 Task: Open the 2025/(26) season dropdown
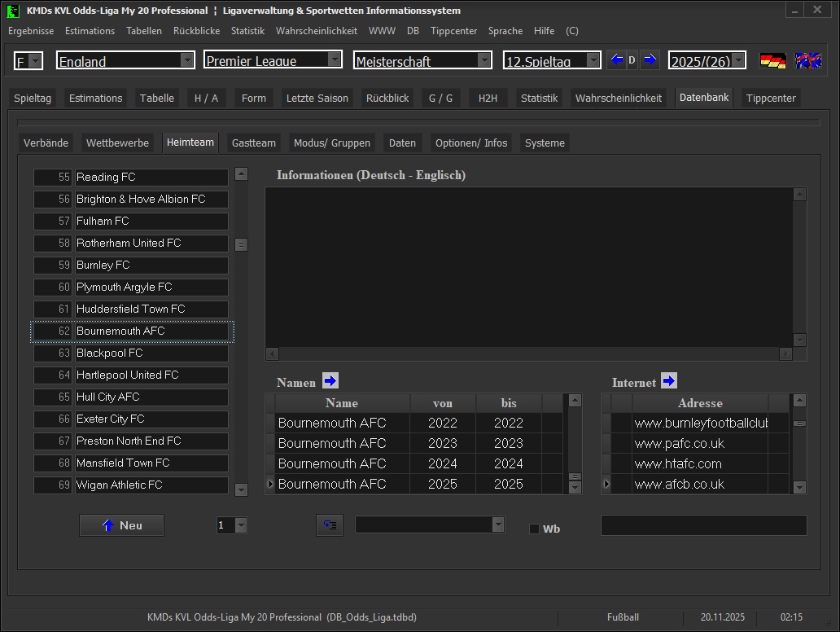point(737,61)
